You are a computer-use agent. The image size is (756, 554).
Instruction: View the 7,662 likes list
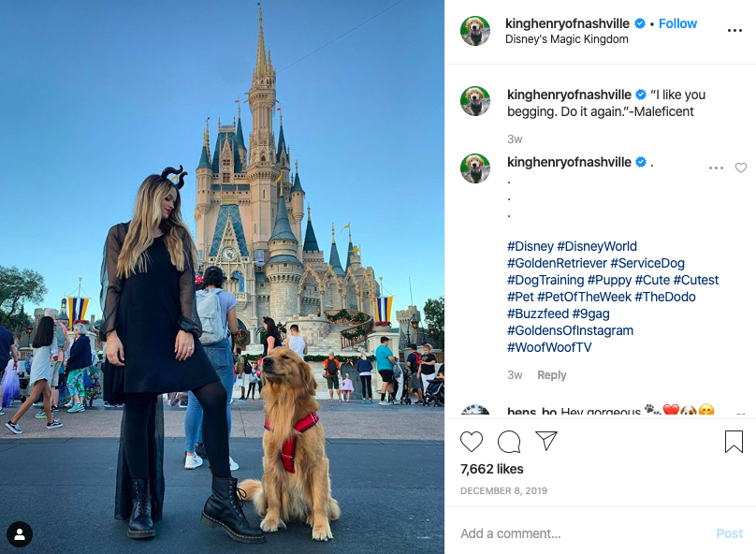point(492,469)
